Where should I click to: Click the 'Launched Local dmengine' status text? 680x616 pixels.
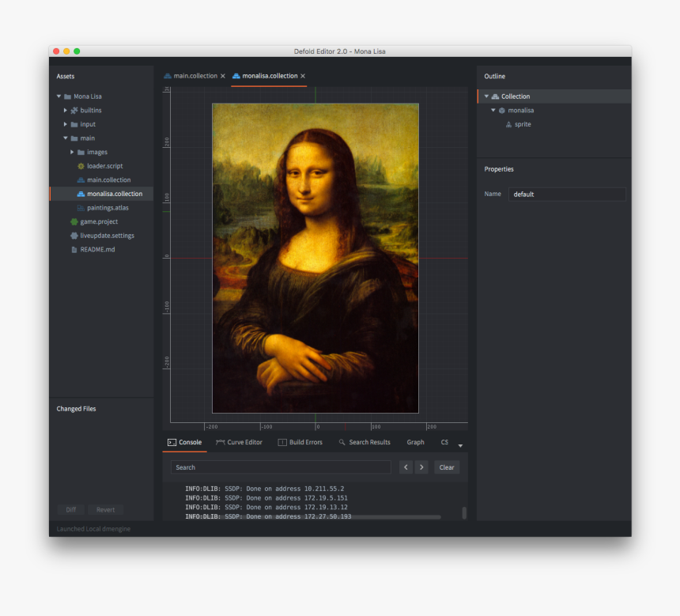pos(93,529)
